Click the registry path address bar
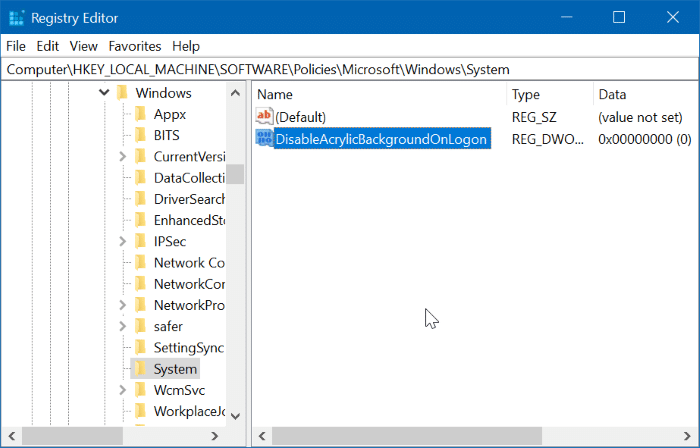 pos(350,70)
